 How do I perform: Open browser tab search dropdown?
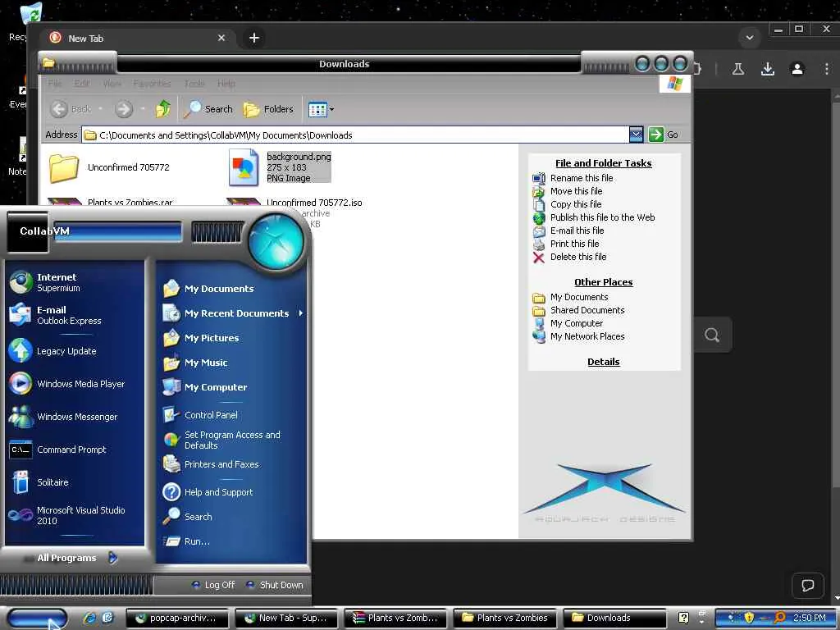tap(750, 38)
